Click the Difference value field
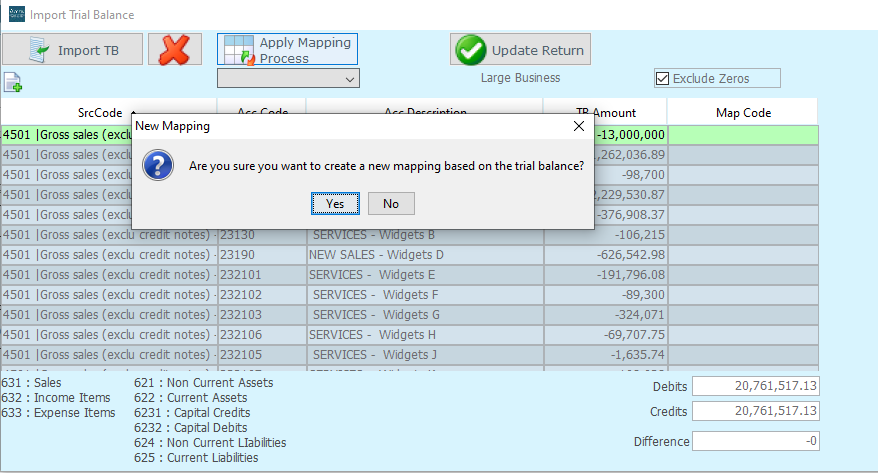The width and height of the screenshot is (878, 473). (x=755, y=441)
